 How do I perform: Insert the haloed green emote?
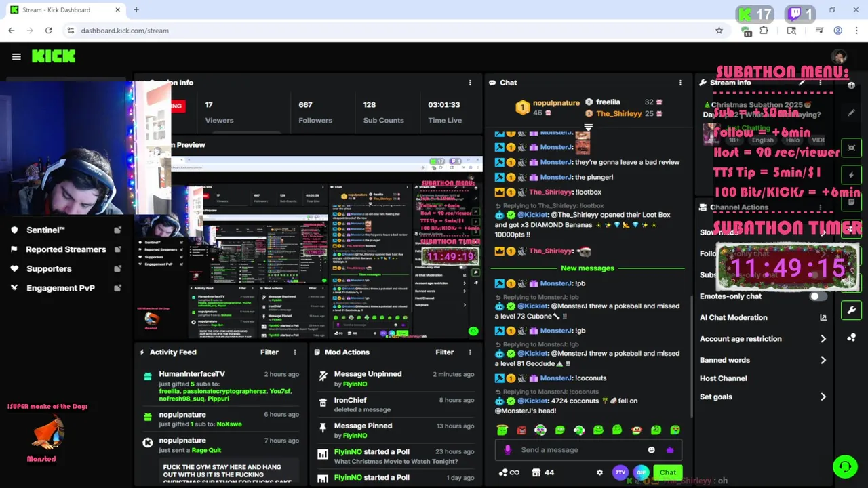point(502,430)
